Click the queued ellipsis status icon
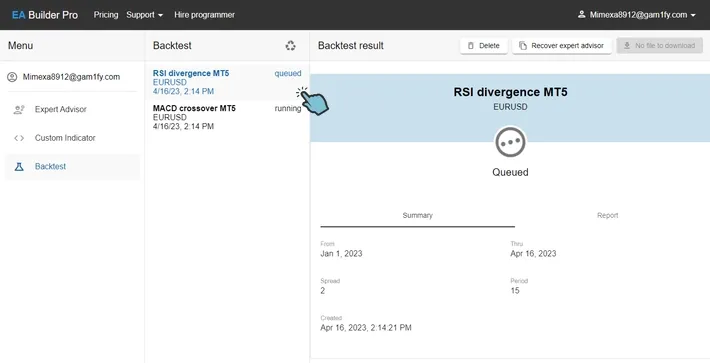This screenshot has height=363, width=710. [x=510, y=142]
